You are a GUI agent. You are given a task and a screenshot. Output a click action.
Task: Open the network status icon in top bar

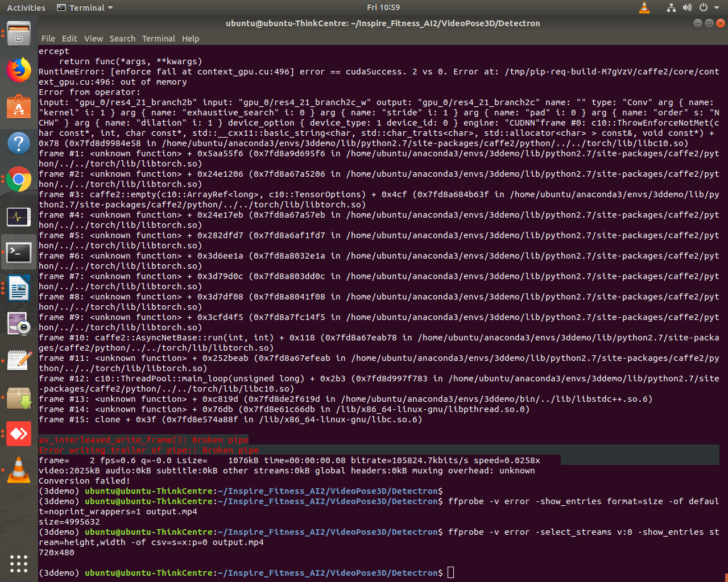[672, 7]
